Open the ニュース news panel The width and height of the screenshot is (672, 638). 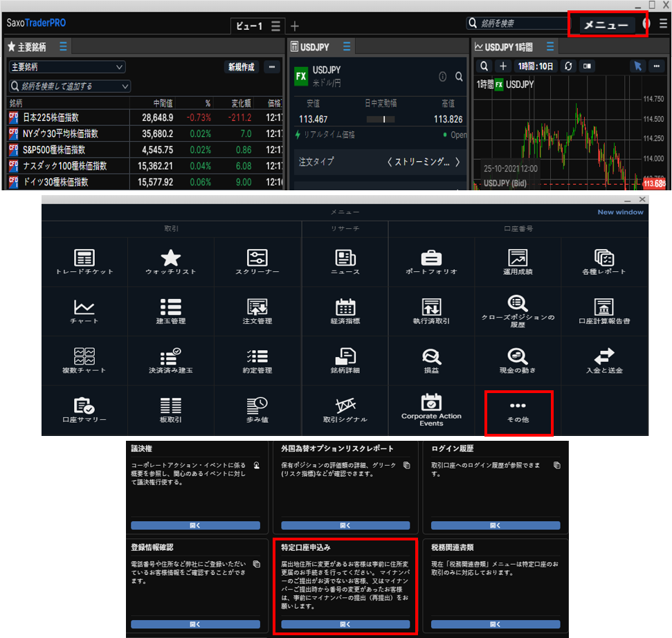coord(345,262)
